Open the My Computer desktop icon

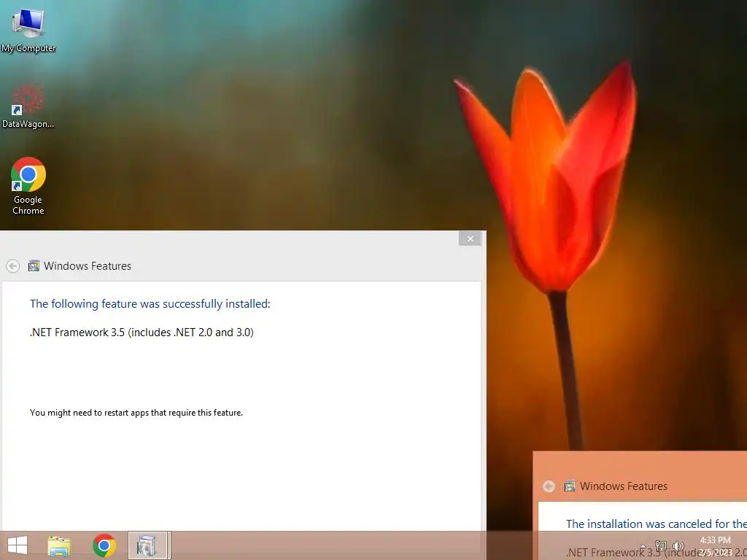coord(28,29)
